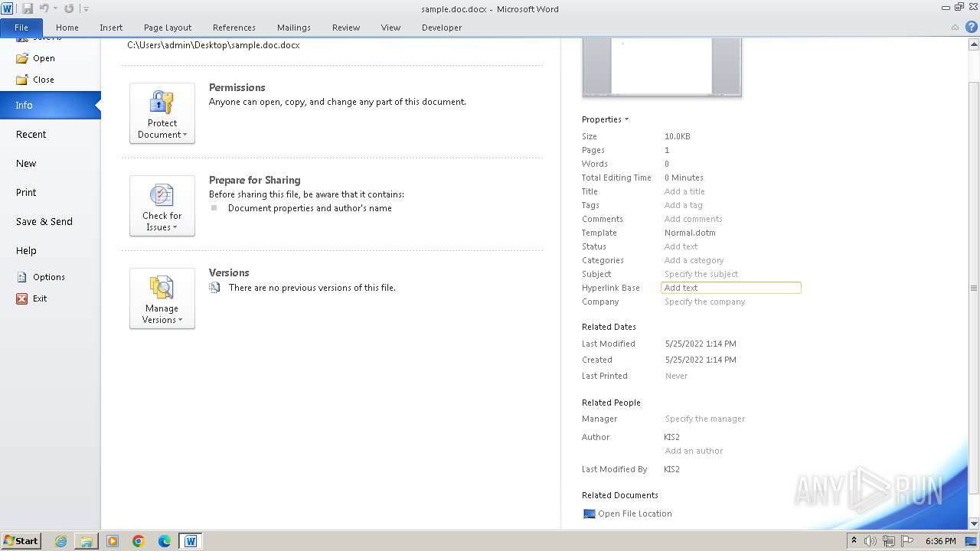Select Recent in the Backstage sidebar
This screenshot has height=551, width=980.
(x=50, y=135)
